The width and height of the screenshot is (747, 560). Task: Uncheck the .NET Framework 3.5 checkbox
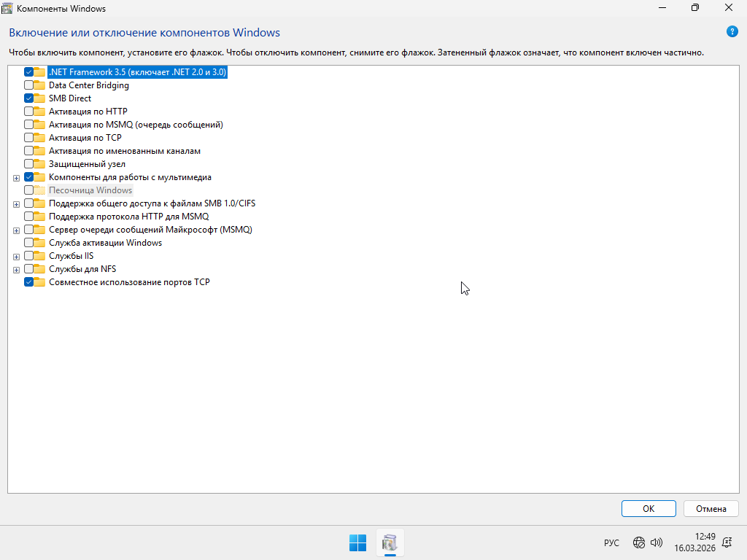[28, 72]
